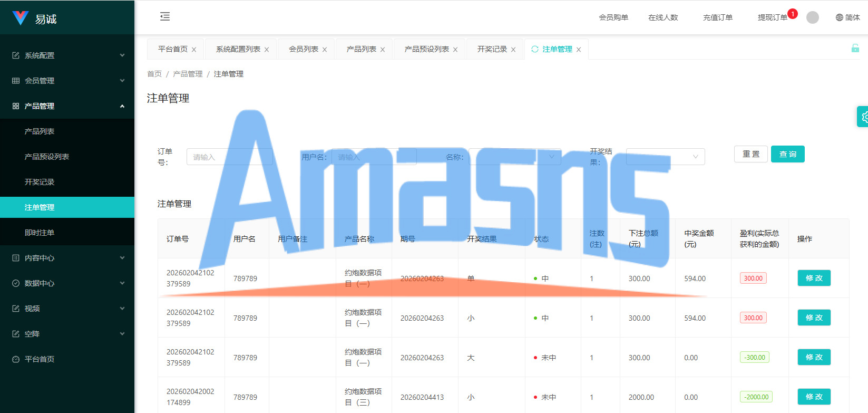The height and width of the screenshot is (413, 868).
Task: Open 即时注单 in the sidebar
Action: coord(67,233)
